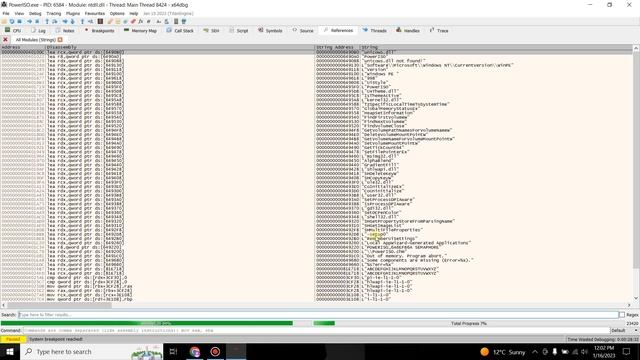
Task: Switch to the CPU tab
Action: [13, 31]
